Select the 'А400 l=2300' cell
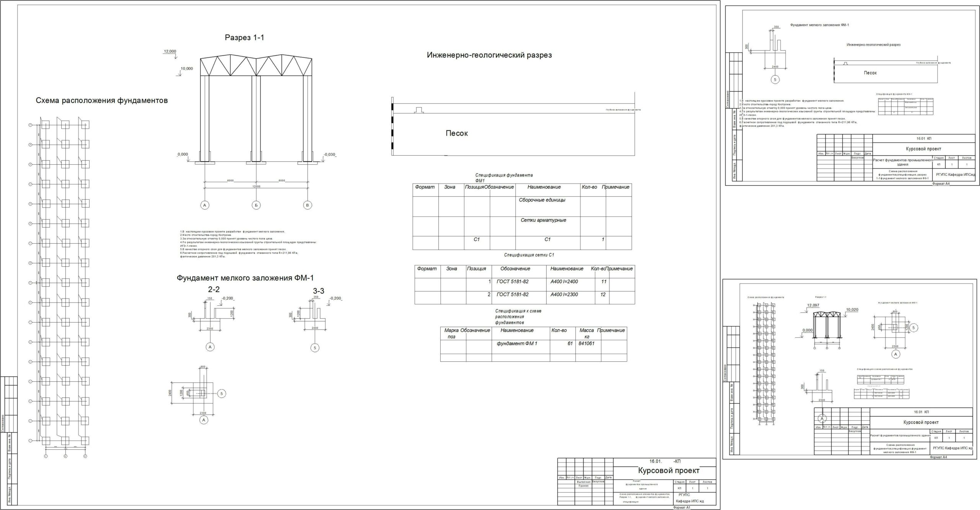This screenshot has width=980, height=510. [564, 295]
